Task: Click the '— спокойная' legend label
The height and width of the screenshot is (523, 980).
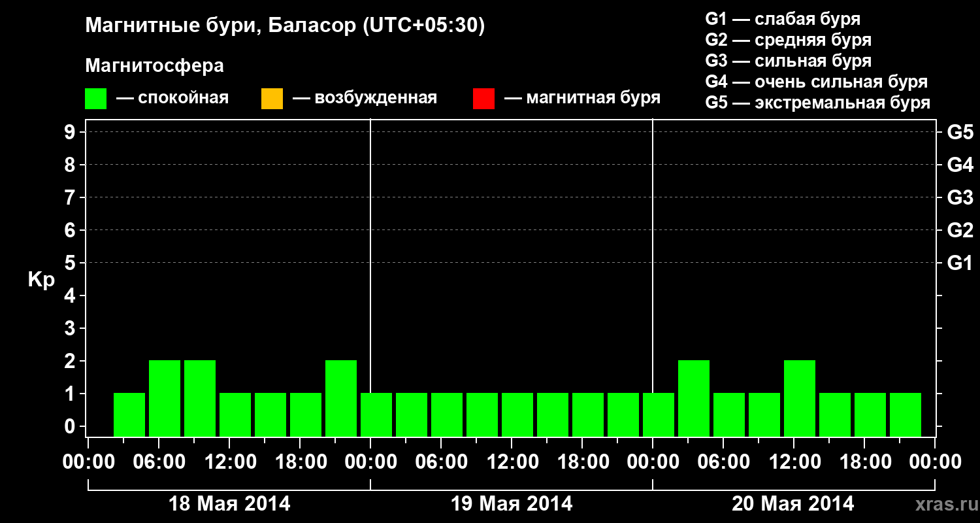Action: (x=172, y=99)
